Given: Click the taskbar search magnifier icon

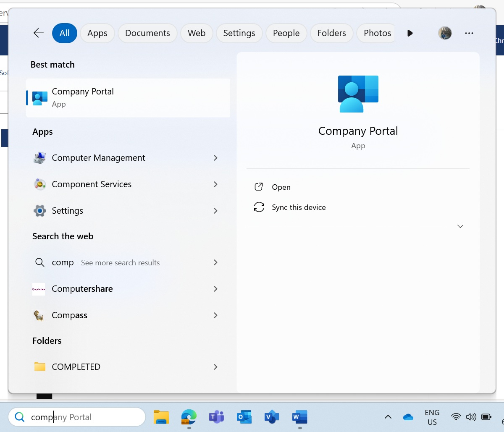Looking at the screenshot, I should point(19,417).
